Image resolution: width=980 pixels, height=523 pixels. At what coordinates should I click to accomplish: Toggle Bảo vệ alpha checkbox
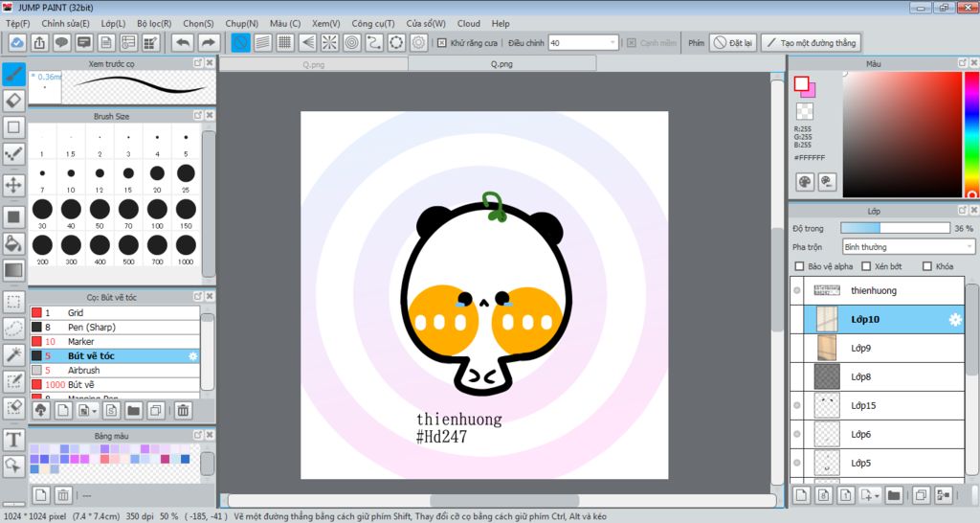click(x=799, y=266)
